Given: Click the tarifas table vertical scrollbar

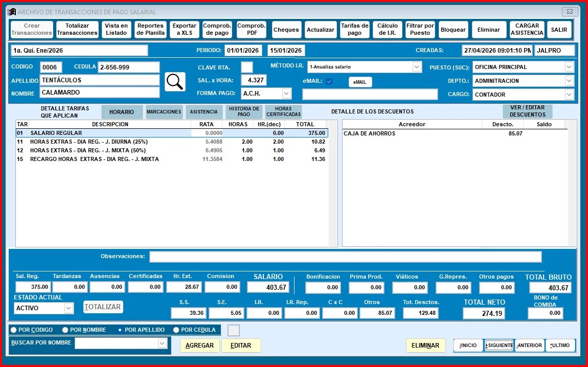Looking at the screenshot, I should (333, 184).
